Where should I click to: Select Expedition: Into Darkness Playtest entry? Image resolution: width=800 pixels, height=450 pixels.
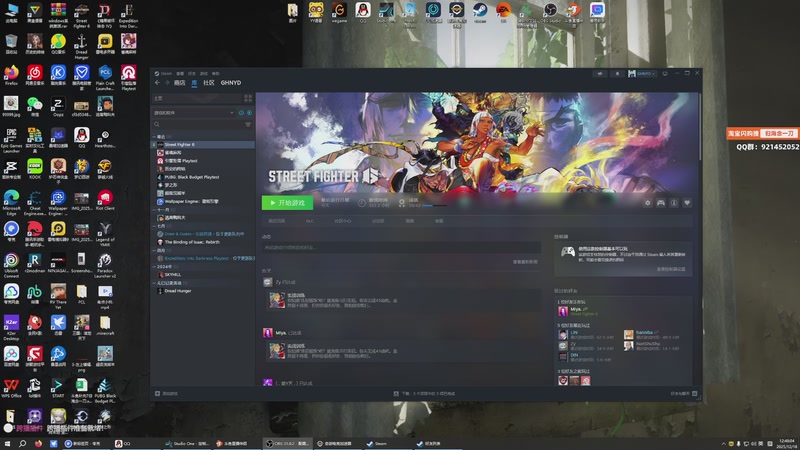(x=203, y=259)
